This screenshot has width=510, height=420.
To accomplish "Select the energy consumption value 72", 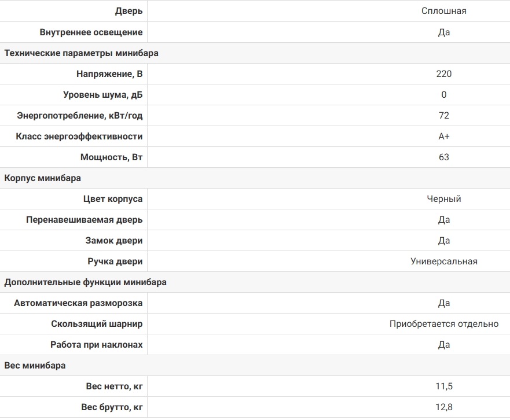I will point(443,115).
